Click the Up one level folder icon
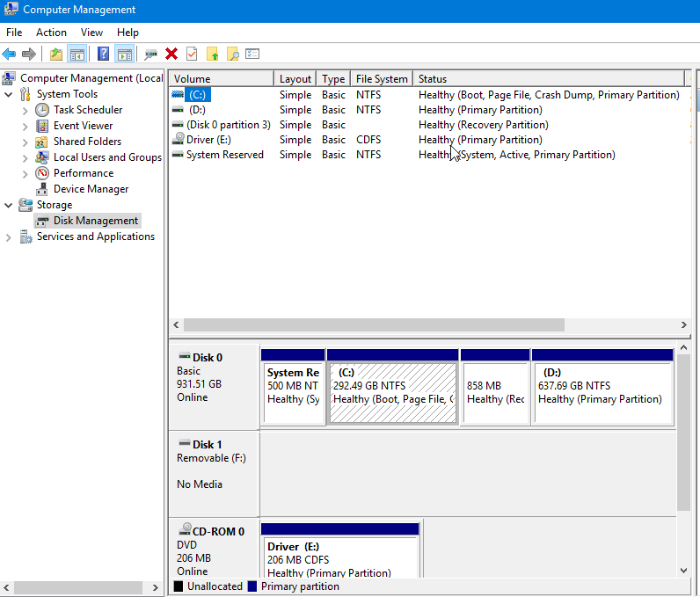This screenshot has width=700, height=597. click(56, 55)
